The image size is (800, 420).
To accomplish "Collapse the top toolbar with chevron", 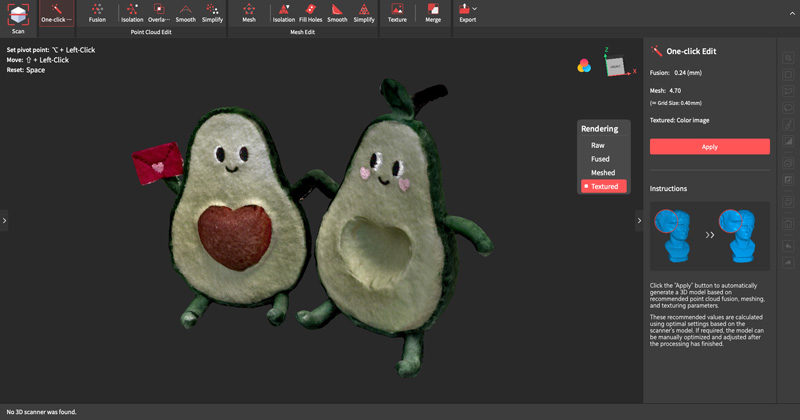I will click(792, 13).
